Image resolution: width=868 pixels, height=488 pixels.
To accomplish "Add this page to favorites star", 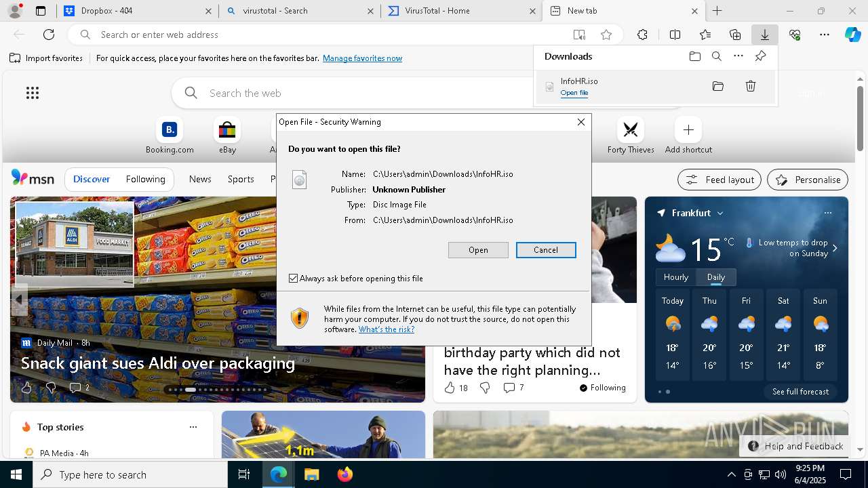I will (606, 35).
